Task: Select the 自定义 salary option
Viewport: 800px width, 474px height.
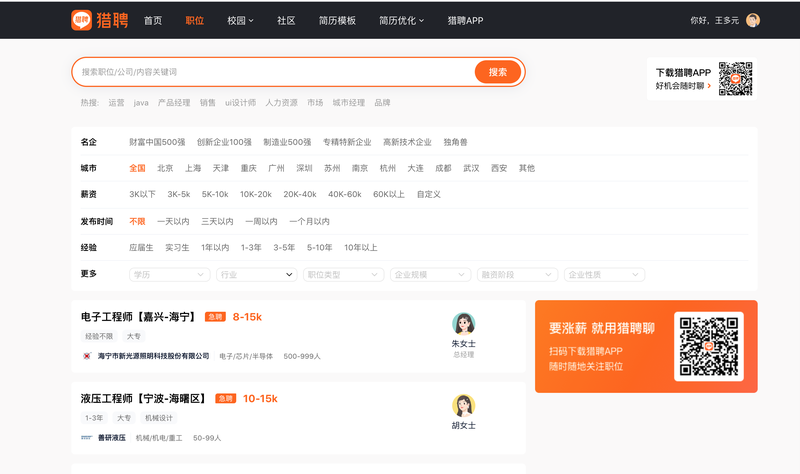Action: coord(429,194)
